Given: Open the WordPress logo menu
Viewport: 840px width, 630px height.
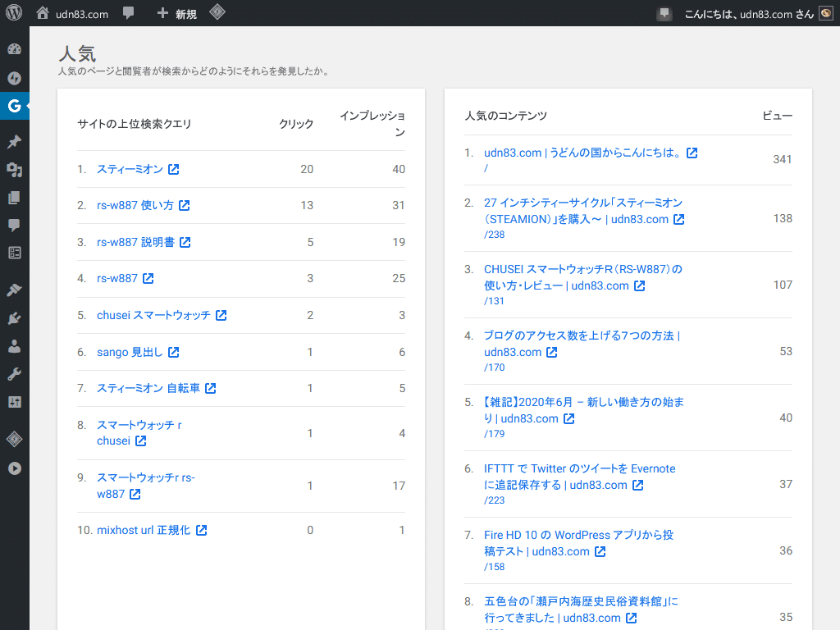Looking at the screenshot, I should pos(14,13).
